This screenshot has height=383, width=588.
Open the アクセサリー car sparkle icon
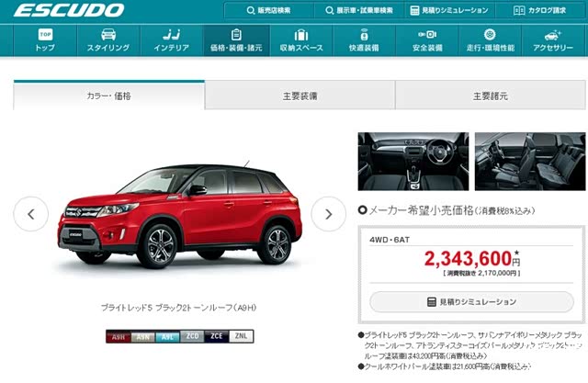click(x=553, y=40)
